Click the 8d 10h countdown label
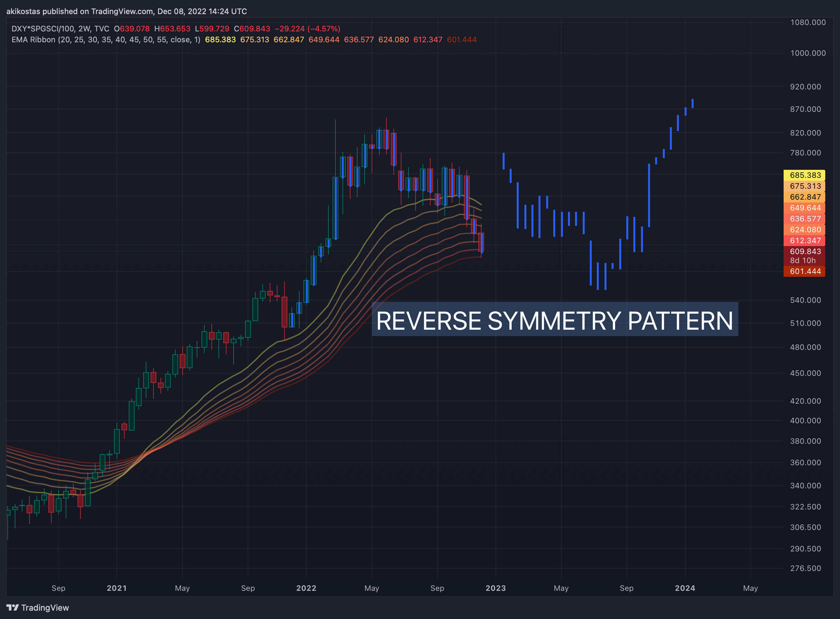 click(803, 260)
